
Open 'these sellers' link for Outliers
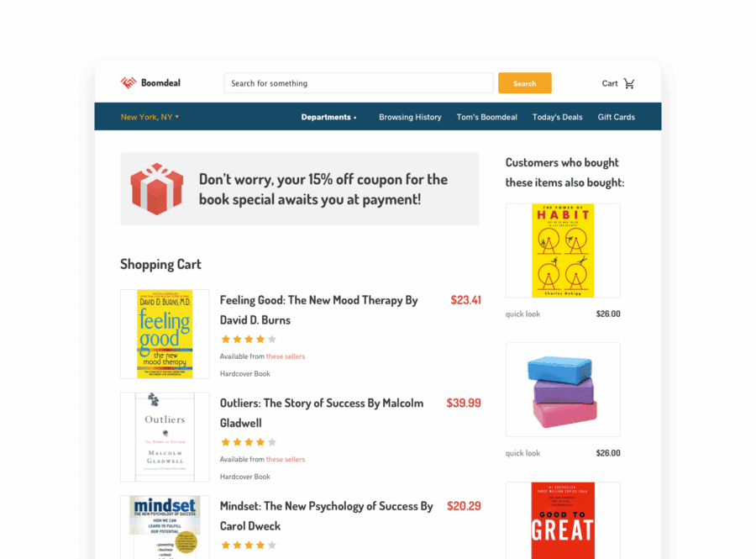pyautogui.click(x=286, y=460)
